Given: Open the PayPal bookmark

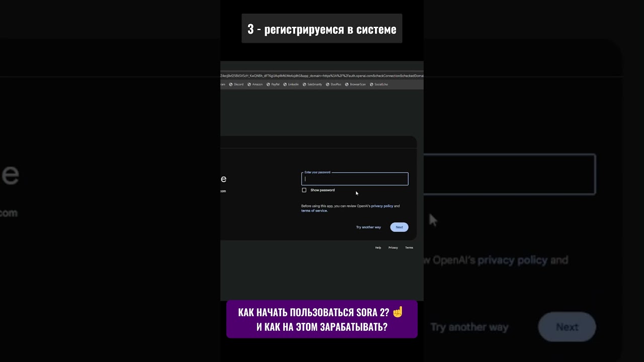Looking at the screenshot, I should [273, 84].
